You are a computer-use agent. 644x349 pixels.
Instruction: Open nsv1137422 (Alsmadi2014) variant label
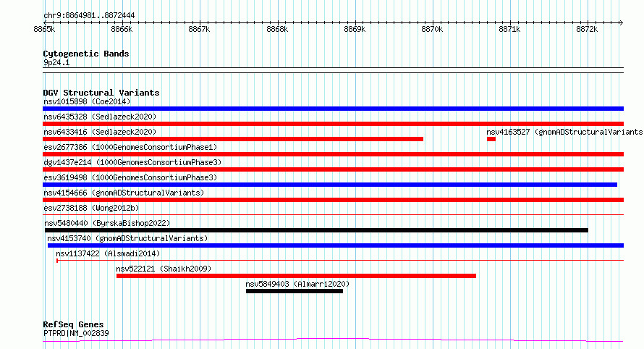point(108,253)
